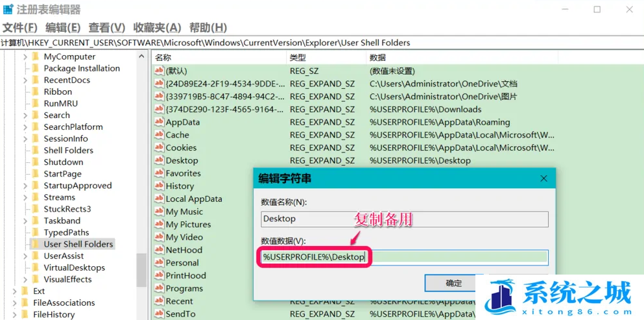This screenshot has width=644, height=320.
Task: Click icon of {24D89E24-2F19-4534-9DDE value
Action: 159,84
